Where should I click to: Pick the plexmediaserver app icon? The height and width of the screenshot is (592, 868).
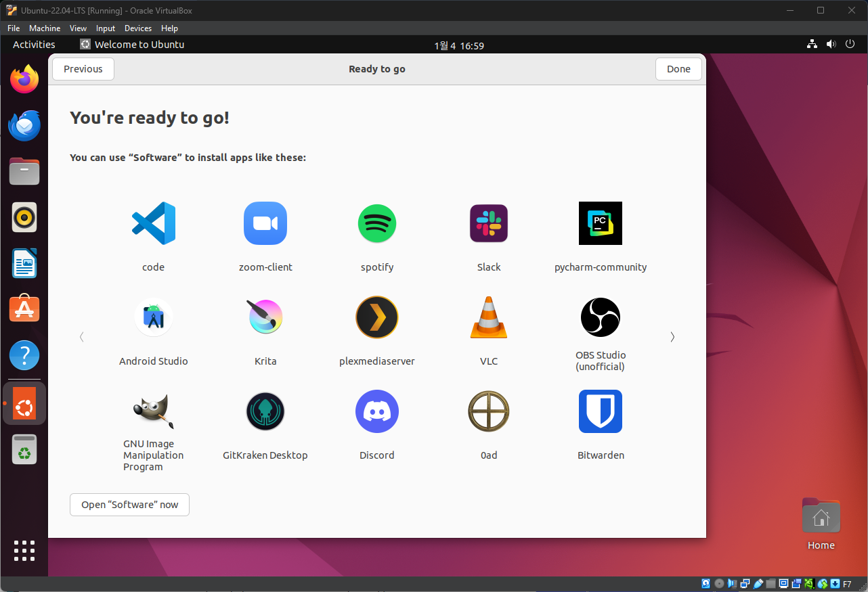(x=377, y=317)
